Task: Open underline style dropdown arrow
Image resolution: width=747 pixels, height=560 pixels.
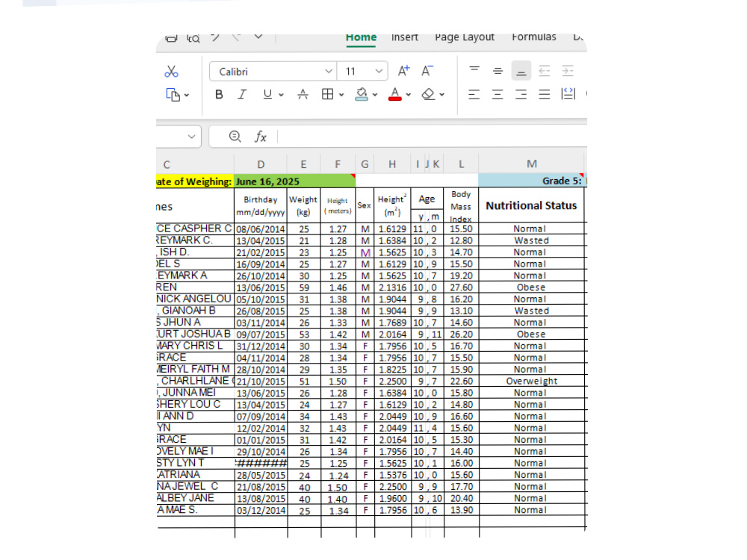Action: (x=281, y=95)
